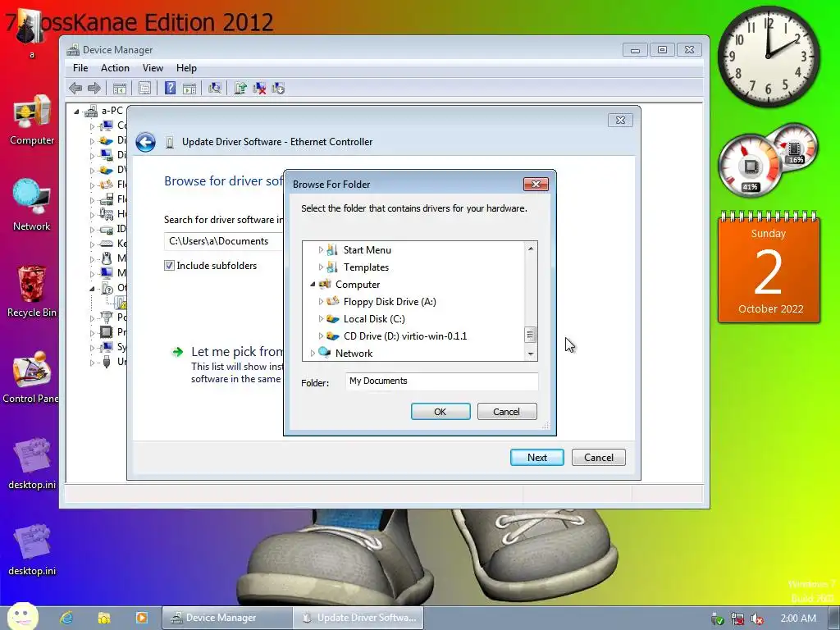The image size is (840, 630).
Task: Toggle the Show/Hide Console Tree toolbar icon
Action: pyautogui.click(x=120, y=88)
